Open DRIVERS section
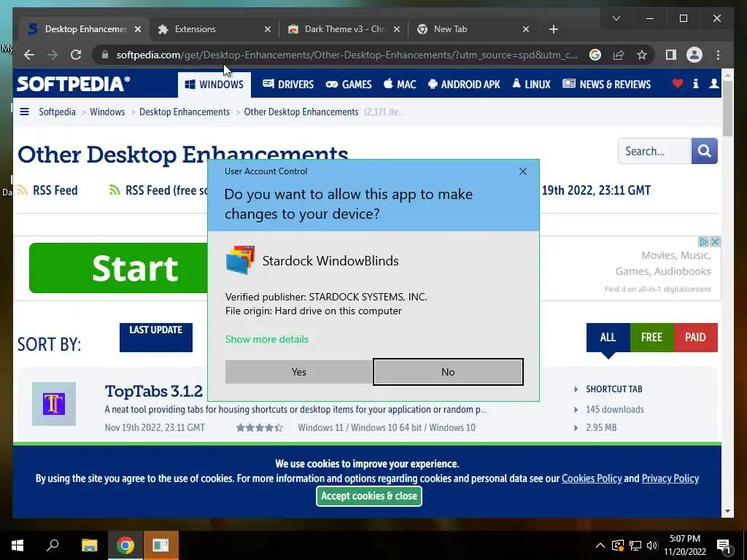 point(288,85)
